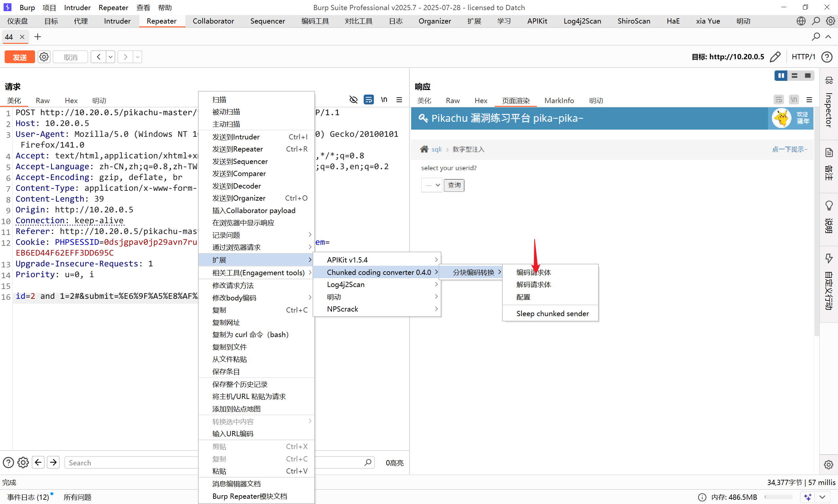Click search magnifier in request search bar
Viewport: 838px width, 504px height.
(x=368, y=462)
